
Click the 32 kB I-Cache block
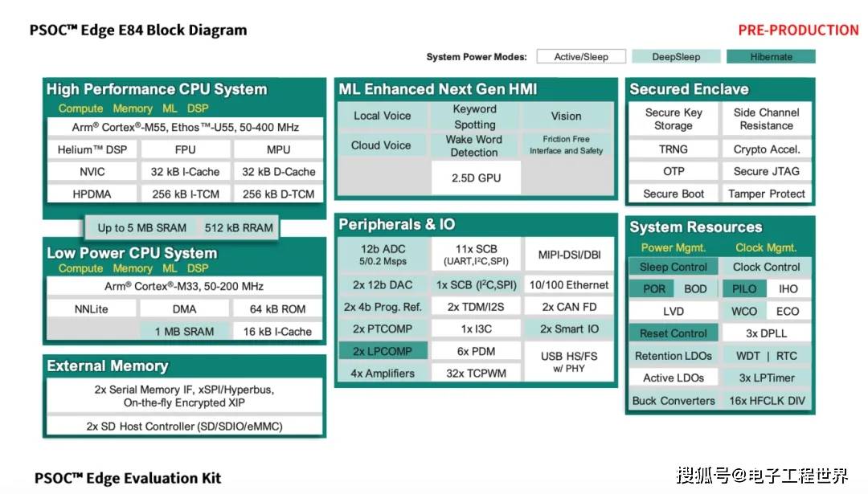pyautogui.click(x=185, y=171)
